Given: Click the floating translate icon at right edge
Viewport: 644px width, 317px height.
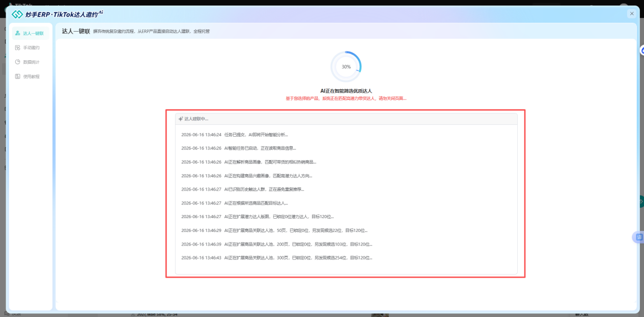Looking at the screenshot, I should click(x=638, y=237).
